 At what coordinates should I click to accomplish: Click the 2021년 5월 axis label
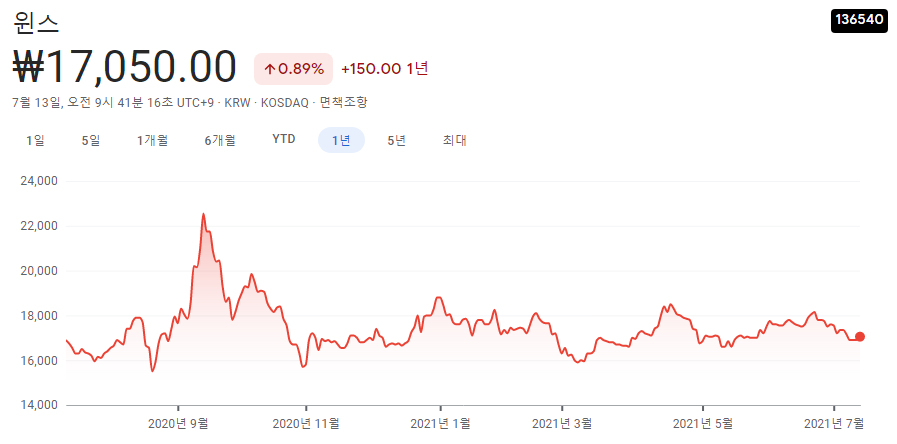tap(702, 423)
